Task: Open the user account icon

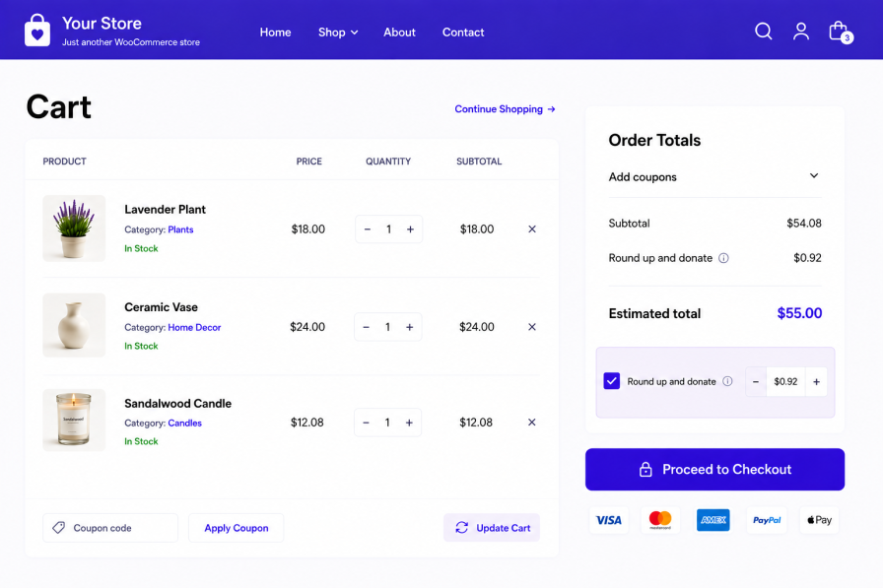Action: (801, 31)
